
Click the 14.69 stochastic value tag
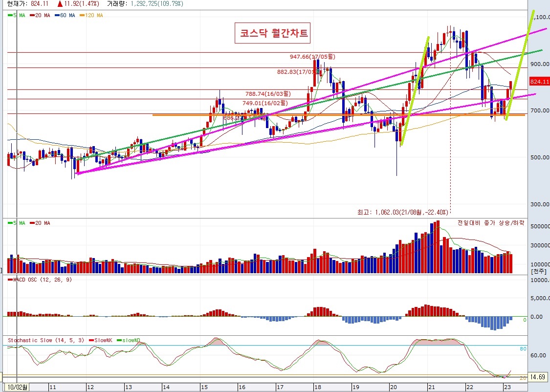538,377
